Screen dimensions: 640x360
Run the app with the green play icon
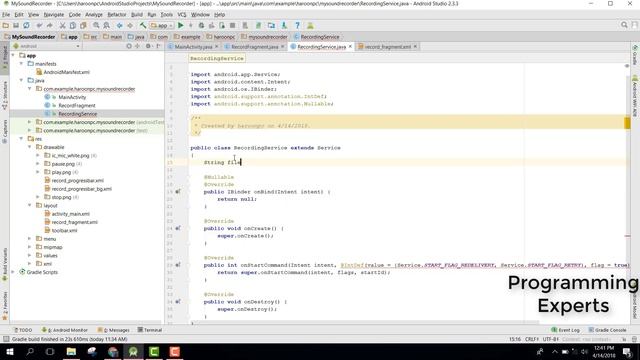(181, 25)
